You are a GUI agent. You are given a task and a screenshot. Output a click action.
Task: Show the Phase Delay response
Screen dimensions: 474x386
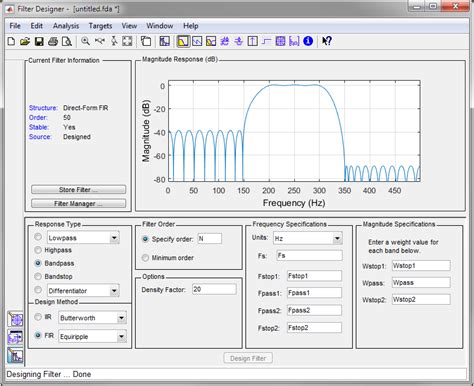point(239,41)
